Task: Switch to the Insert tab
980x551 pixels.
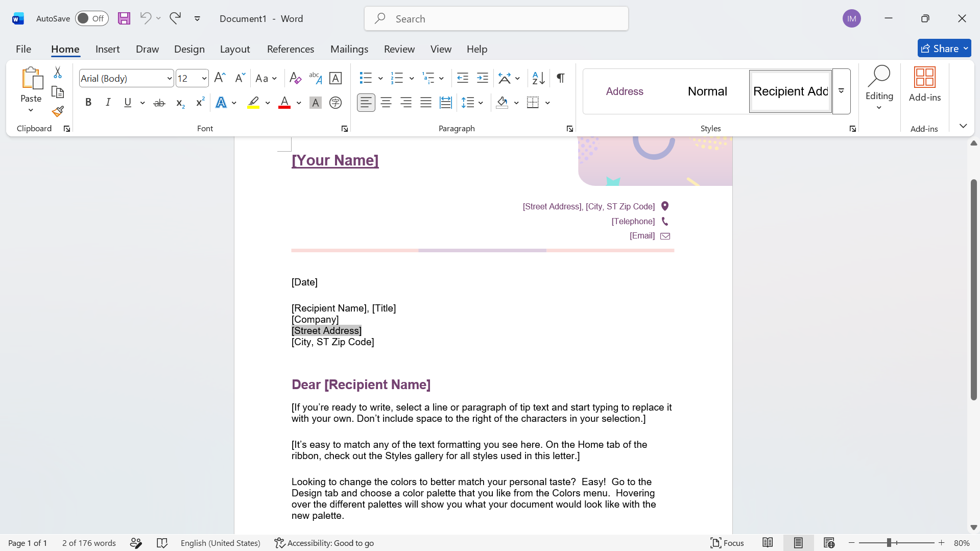Action: coord(107,49)
